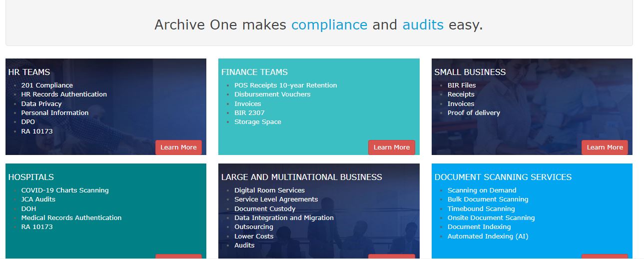The width and height of the screenshot is (644, 259).
Task: Click Learn More on the Finance Teams card
Action: [x=392, y=147]
